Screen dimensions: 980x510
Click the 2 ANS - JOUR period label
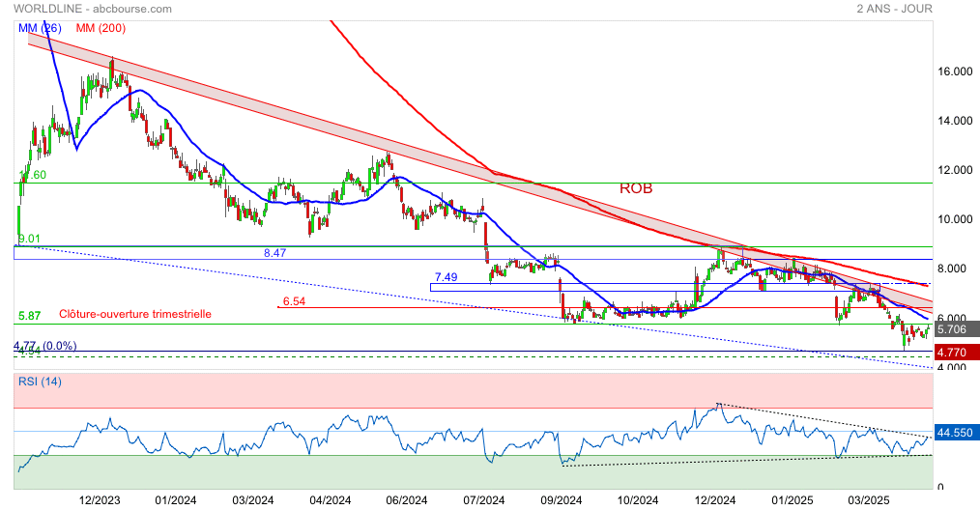point(894,9)
